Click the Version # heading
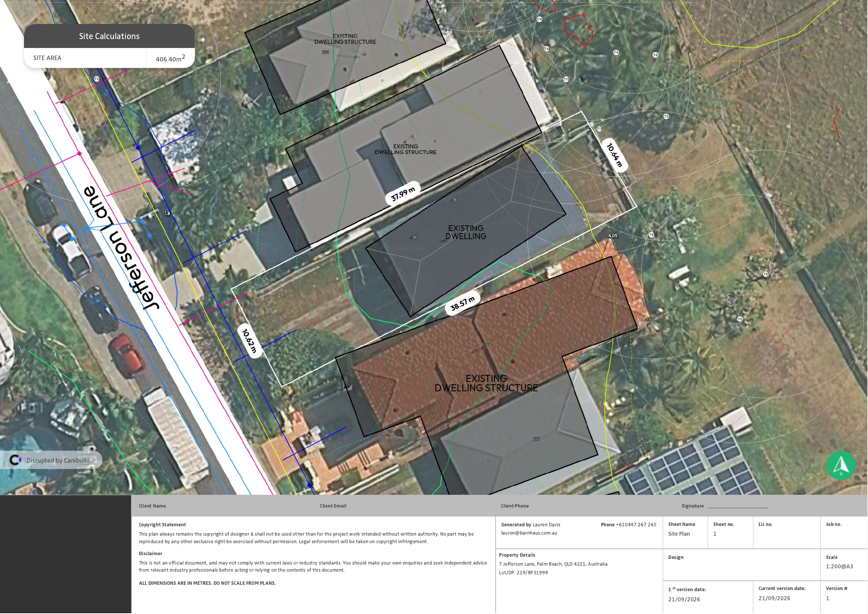Screen dimensions: 868x614 point(837,589)
